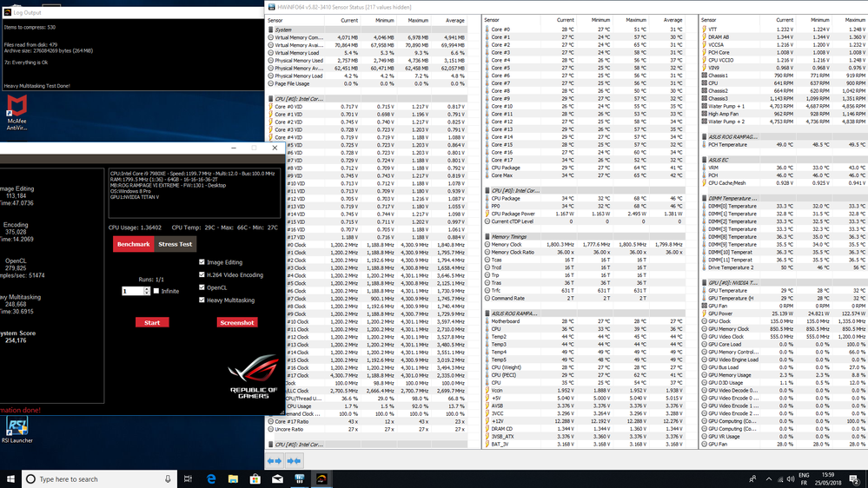Switch to the ROG RealBench taskbar icon

point(321,479)
